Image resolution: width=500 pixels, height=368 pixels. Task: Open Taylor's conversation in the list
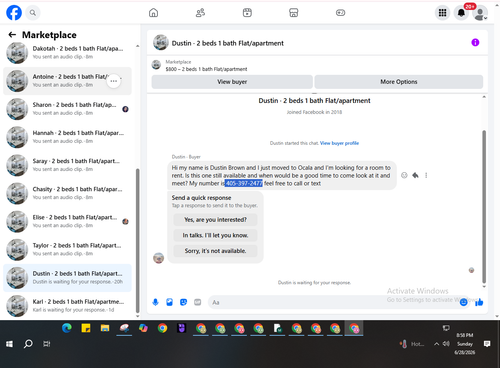[67, 250]
